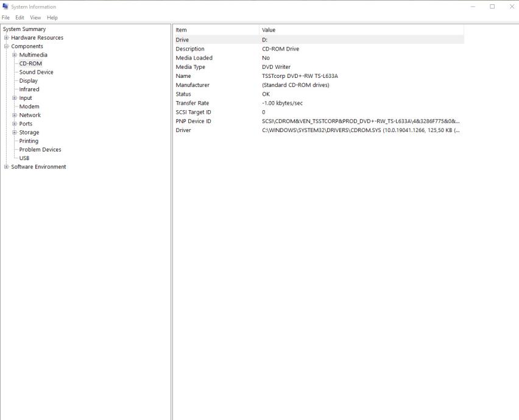Select the CD-ROM tree item

pos(30,63)
